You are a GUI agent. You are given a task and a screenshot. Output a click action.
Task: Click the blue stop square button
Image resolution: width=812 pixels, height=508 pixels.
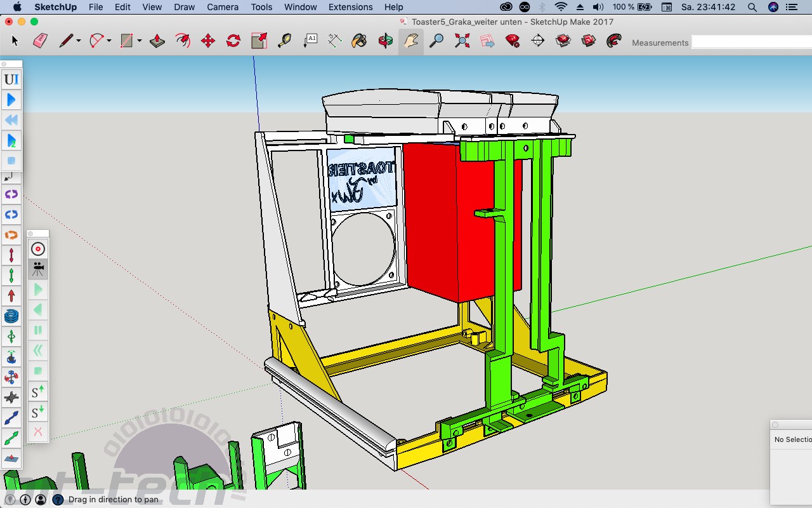click(x=11, y=161)
